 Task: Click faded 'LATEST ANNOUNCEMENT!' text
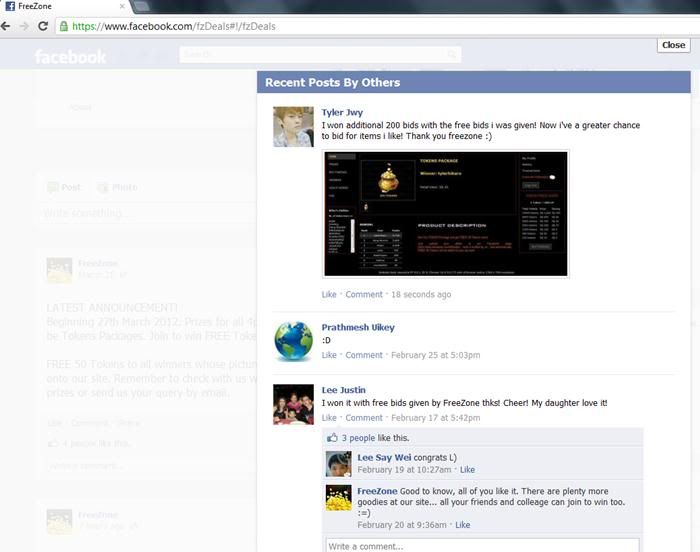tap(112, 308)
